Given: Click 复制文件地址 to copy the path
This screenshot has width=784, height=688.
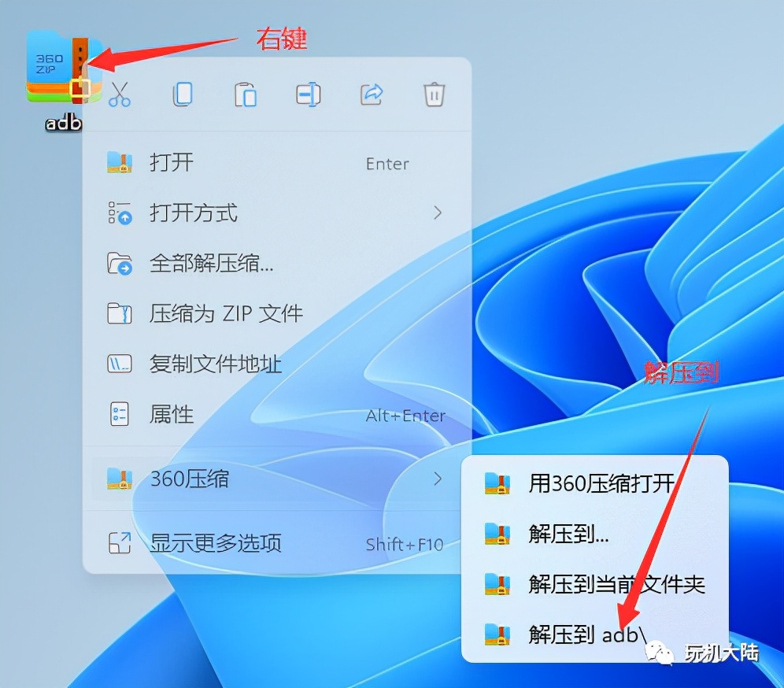Looking at the screenshot, I should coord(216,364).
